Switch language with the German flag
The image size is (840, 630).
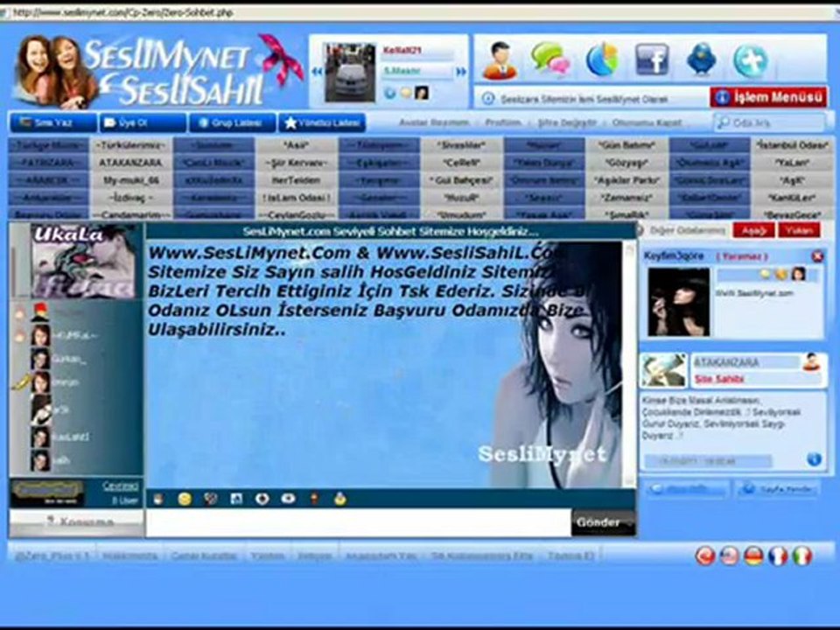point(753,556)
